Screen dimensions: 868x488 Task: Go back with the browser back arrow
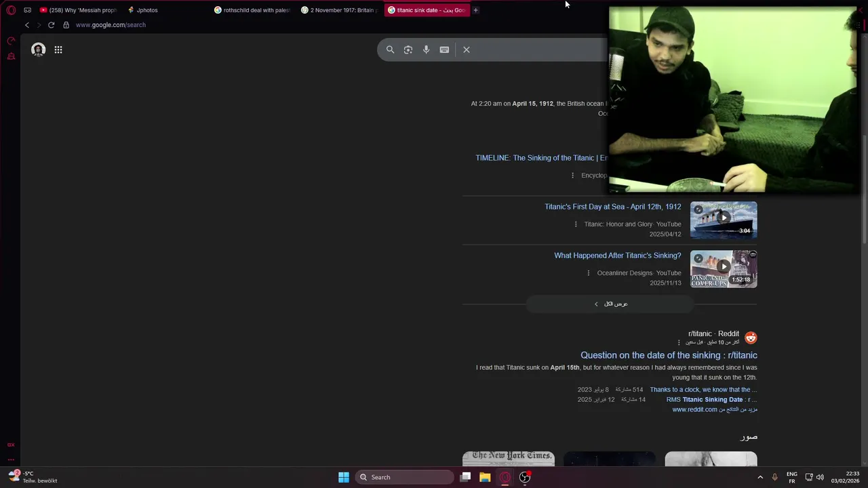coord(27,25)
